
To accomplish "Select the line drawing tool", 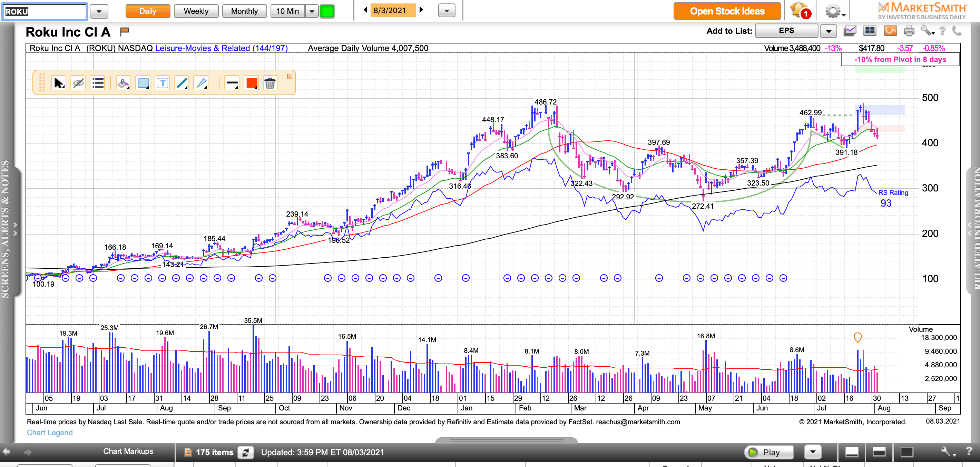I will point(182,83).
